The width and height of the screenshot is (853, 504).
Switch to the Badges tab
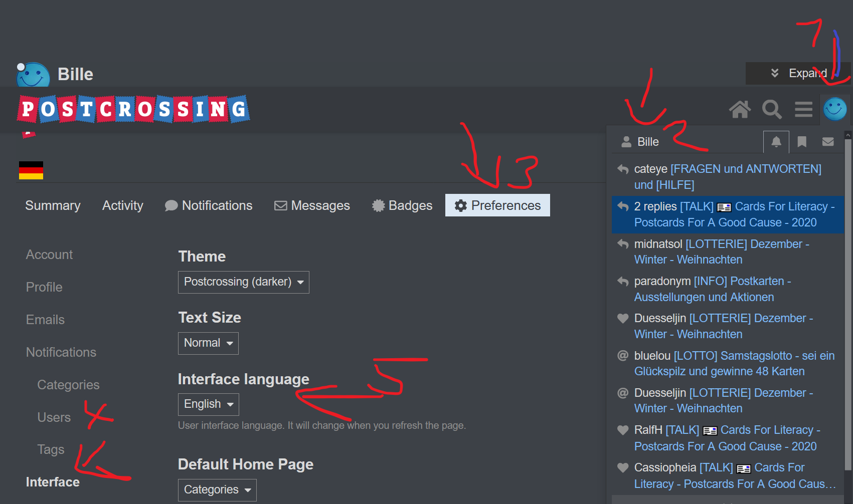tap(402, 205)
